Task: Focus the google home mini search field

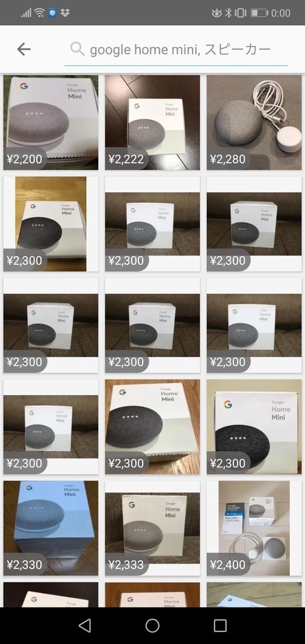Action: click(176, 50)
